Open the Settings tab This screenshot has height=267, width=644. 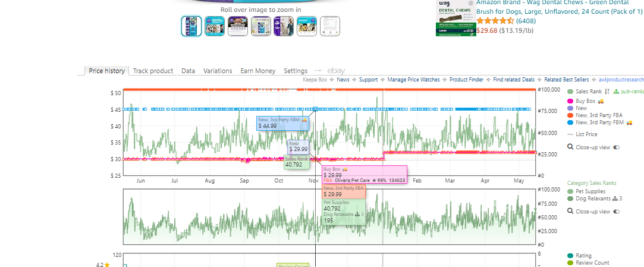296,71
